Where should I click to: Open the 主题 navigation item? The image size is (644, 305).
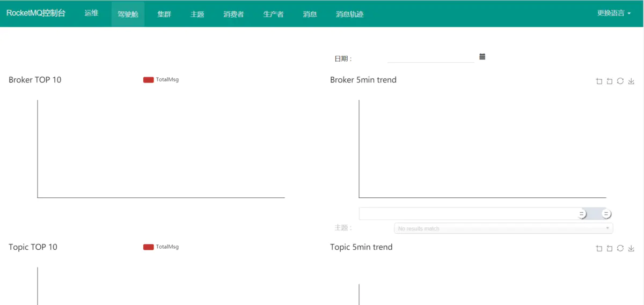[197, 14]
